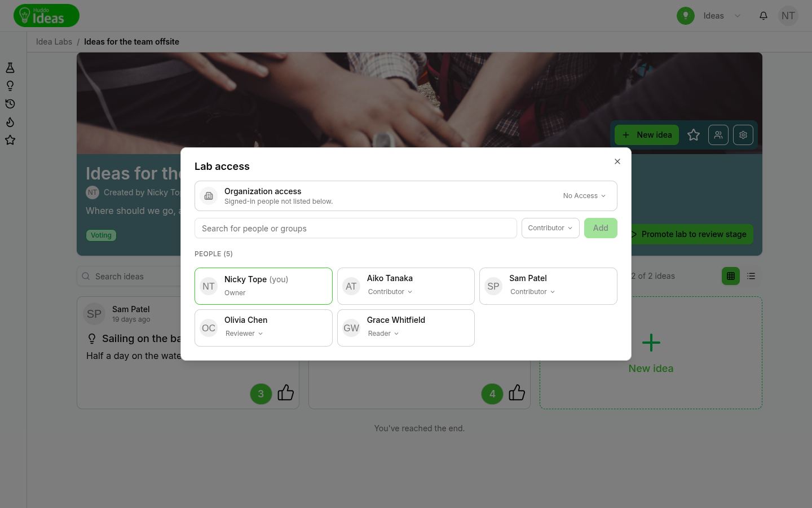Click the "You've reached the end." text

pos(420,428)
